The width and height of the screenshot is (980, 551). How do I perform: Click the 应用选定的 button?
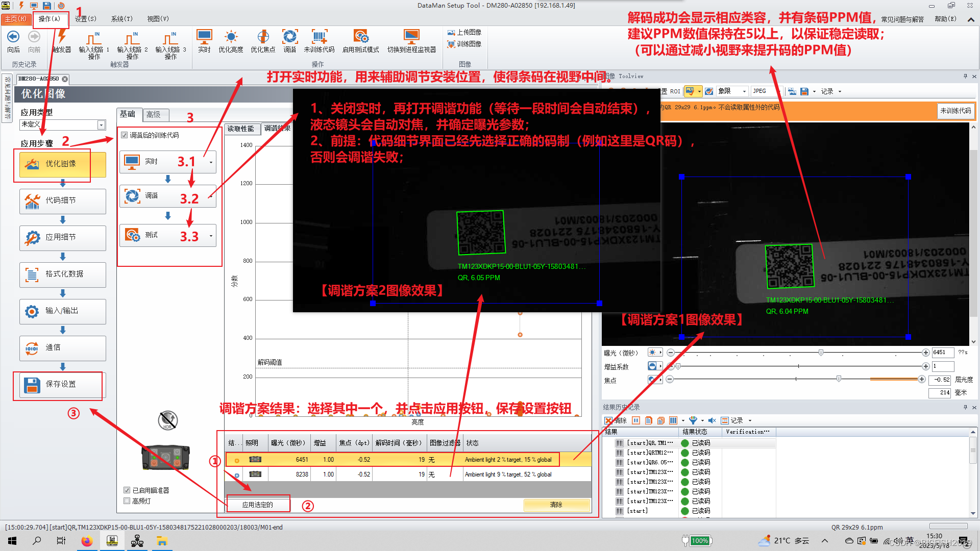point(258,504)
